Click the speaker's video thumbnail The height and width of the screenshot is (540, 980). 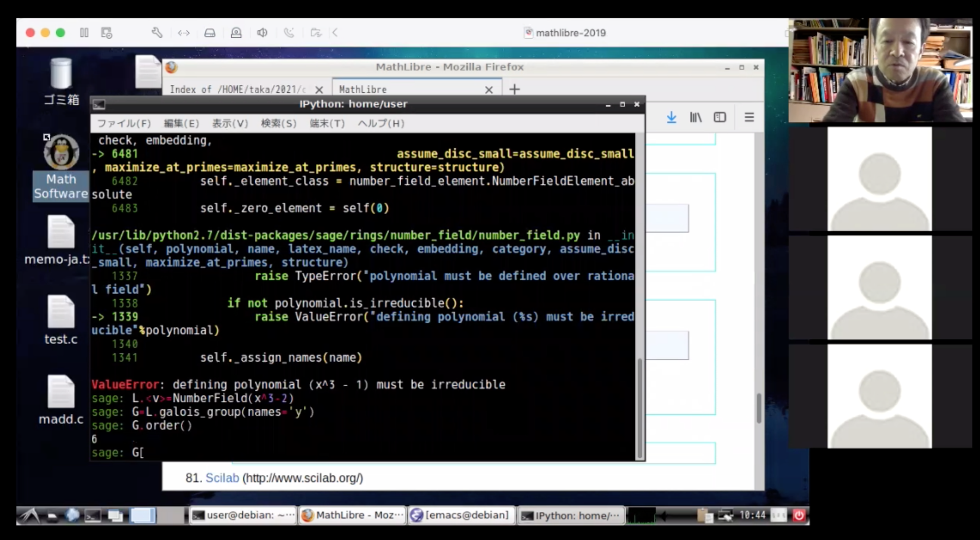click(x=880, y=70)
